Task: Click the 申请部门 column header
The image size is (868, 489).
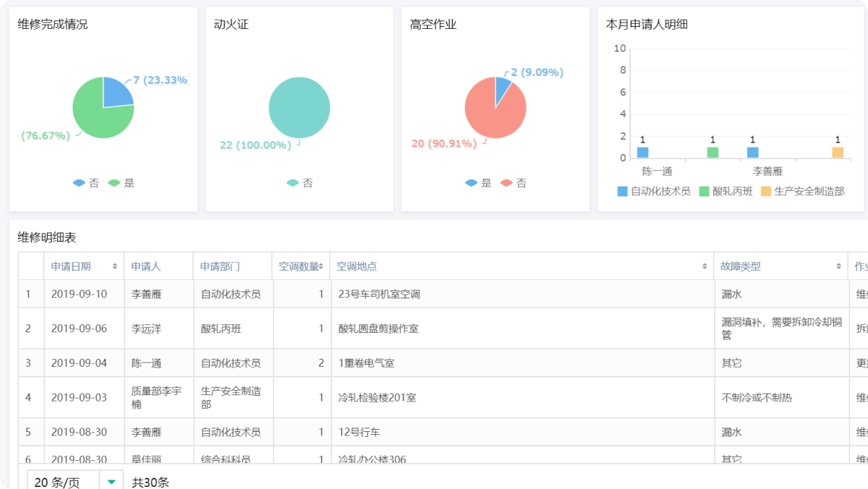Action: point(220,266)
